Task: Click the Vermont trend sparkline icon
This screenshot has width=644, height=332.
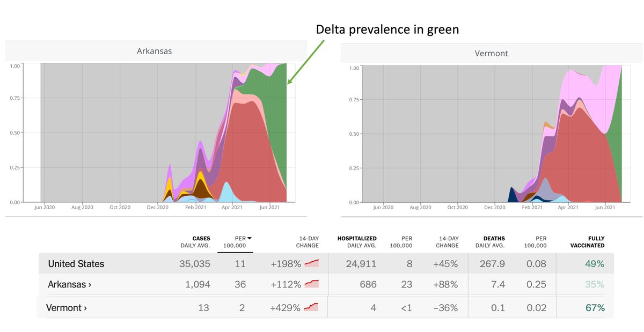Action: (x=312, y=307)
